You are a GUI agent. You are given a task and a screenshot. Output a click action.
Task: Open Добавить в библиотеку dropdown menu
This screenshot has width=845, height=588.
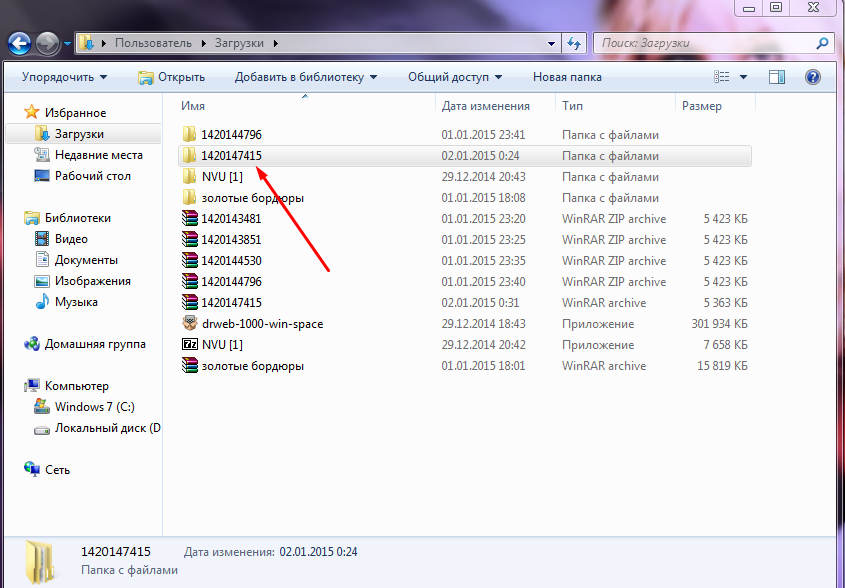coord(306,77)
